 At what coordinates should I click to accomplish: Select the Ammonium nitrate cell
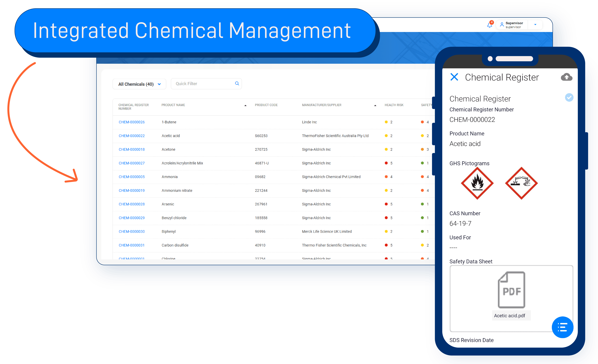[177, 190]
